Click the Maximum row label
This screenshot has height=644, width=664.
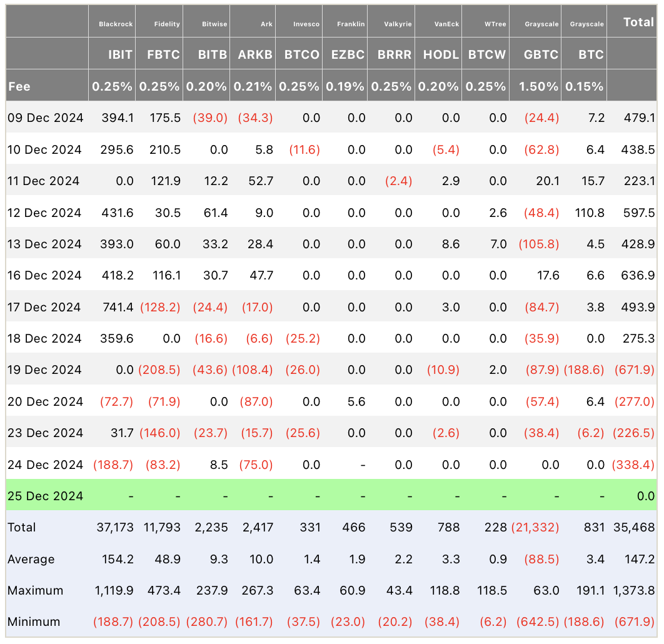pyautogui.click(x=35, y=591)
